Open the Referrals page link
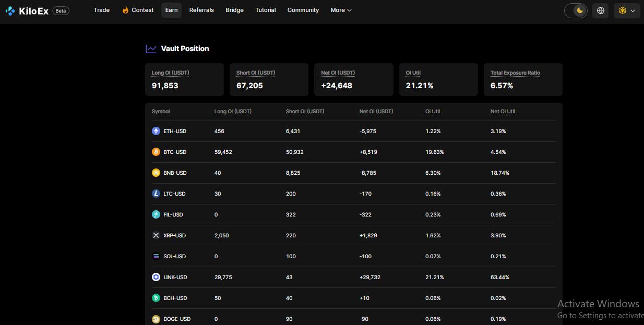Viewport: 644px width, 325px height. (x=201, y=10)
